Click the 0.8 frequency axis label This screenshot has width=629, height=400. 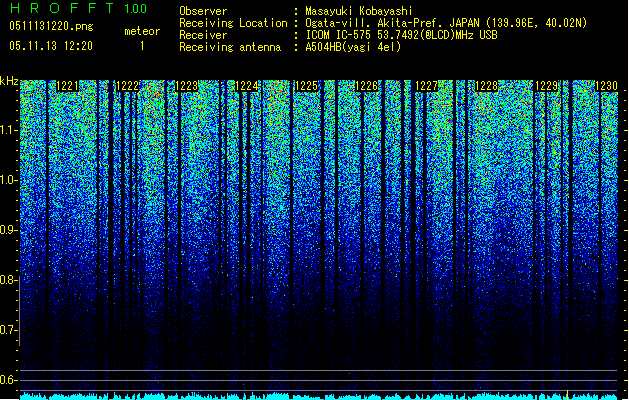pos(8,280)
